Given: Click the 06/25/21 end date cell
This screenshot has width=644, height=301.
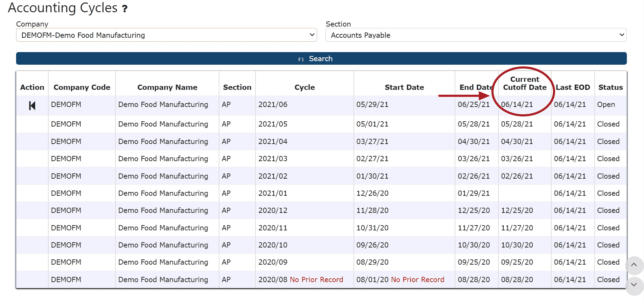Looking at the screenshot, I should (474, 105).
